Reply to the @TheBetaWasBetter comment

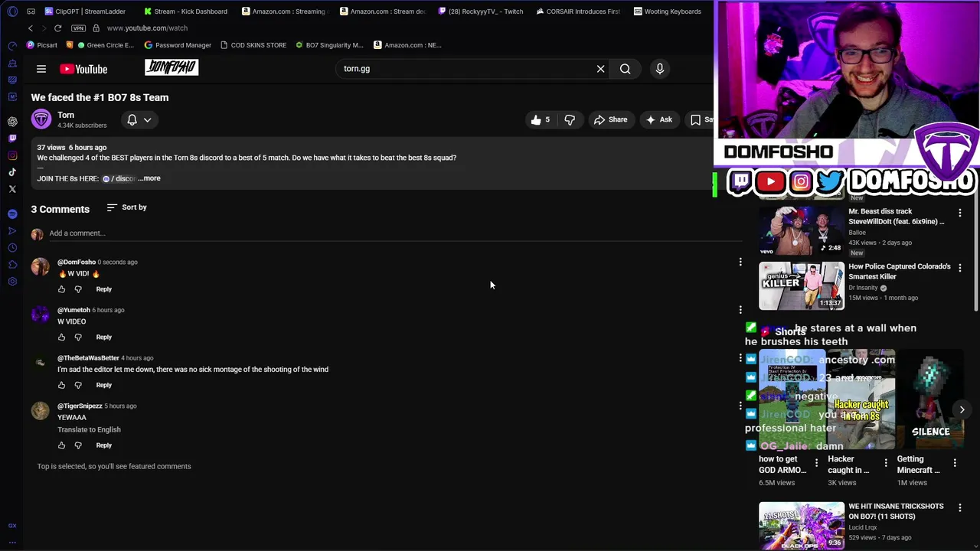tap(103, 385)
